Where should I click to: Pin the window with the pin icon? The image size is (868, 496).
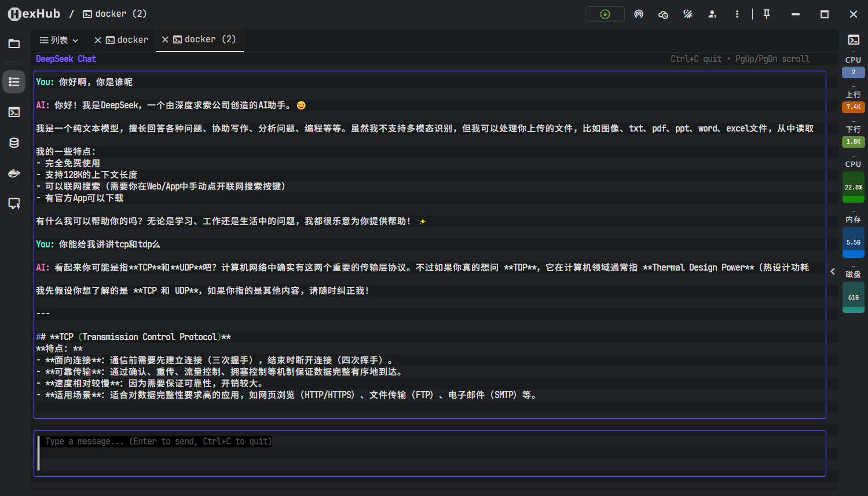767,14
